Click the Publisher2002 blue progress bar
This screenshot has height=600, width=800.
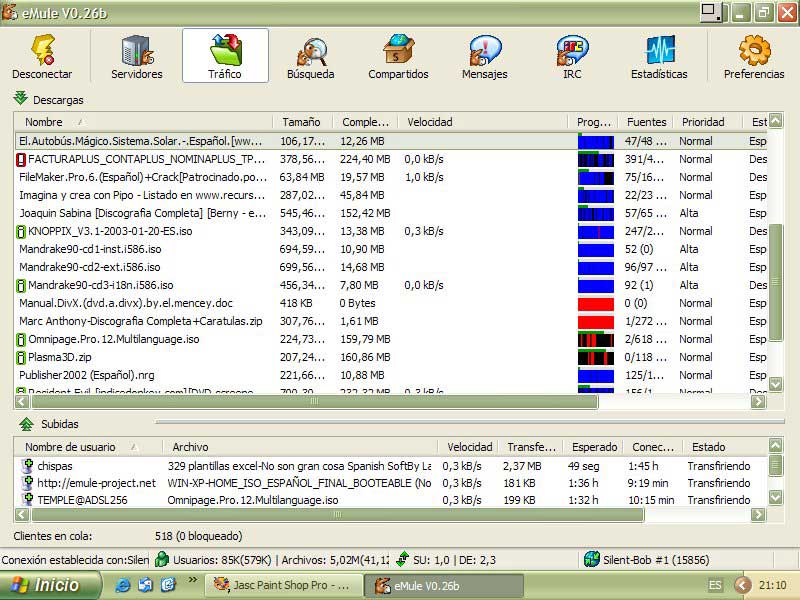[595, 376]
